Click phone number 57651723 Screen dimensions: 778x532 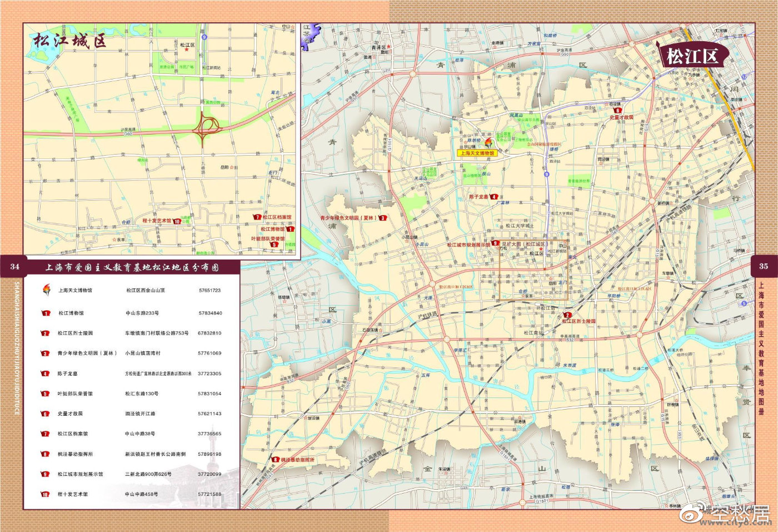point(210,290)
